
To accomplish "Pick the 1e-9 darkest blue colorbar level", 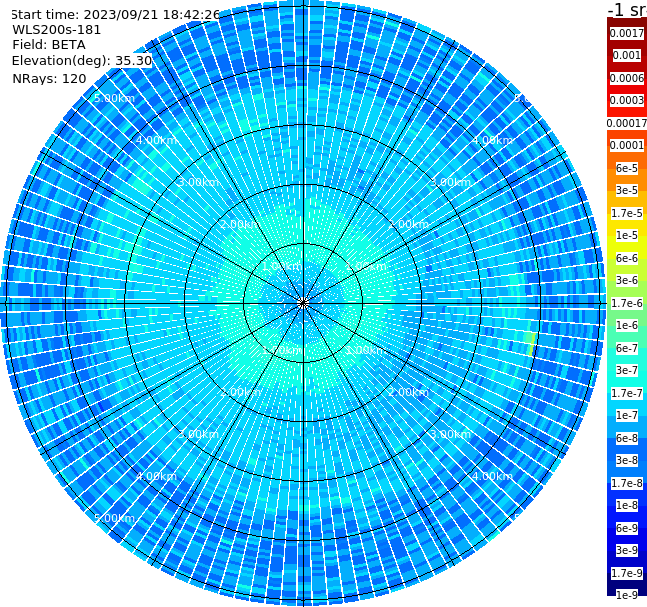I will pyautogui.click(x=627, y=595).
